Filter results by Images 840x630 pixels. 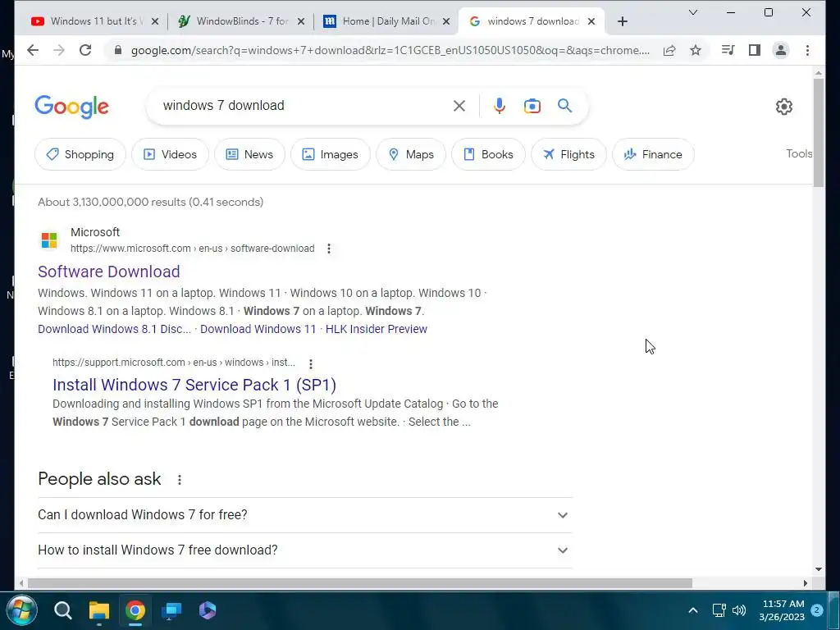click(331, 154)
